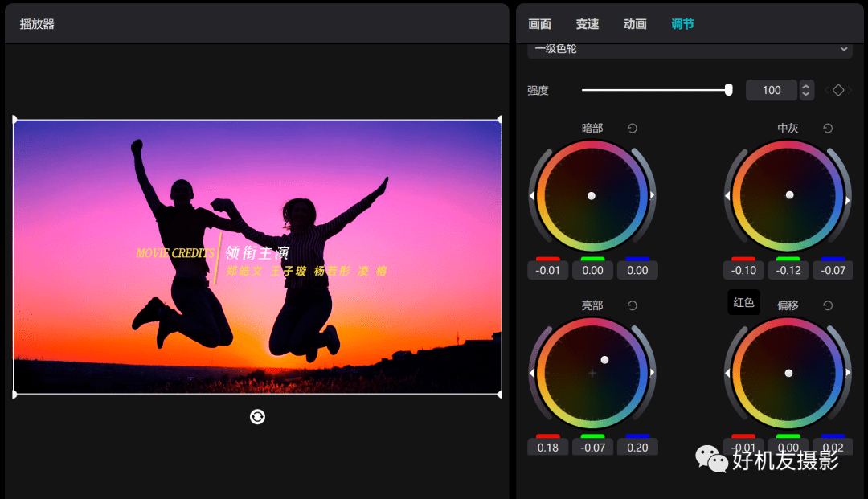Open the 一级色轮 dropdown
The image size is (868, 499).
pos(689,49)
